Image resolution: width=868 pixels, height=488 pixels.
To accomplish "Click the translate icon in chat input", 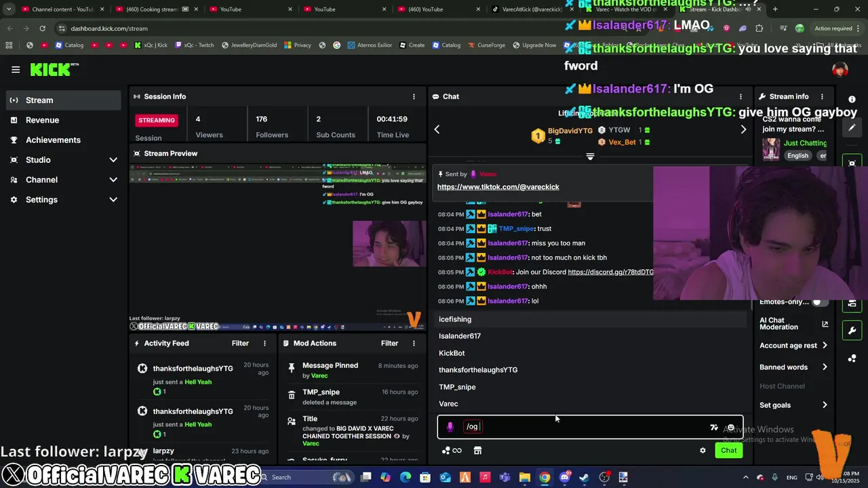I will tap(714, 428).
